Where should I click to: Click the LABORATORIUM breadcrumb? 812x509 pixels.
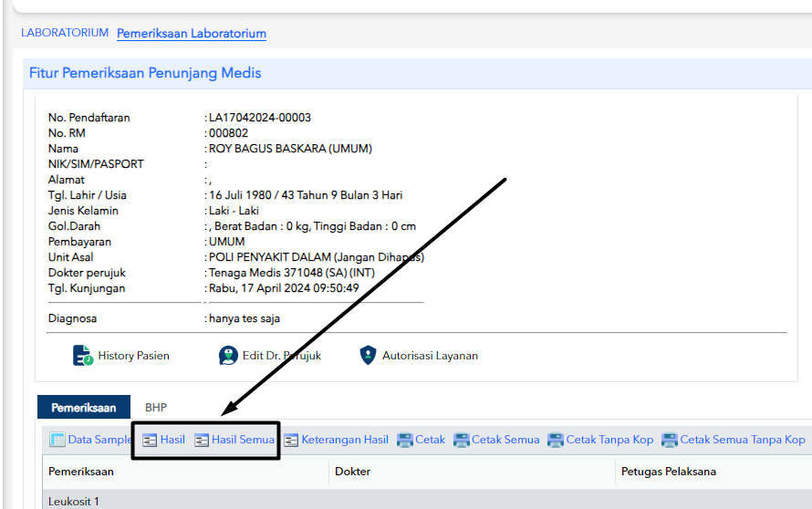tap(65, 33)
